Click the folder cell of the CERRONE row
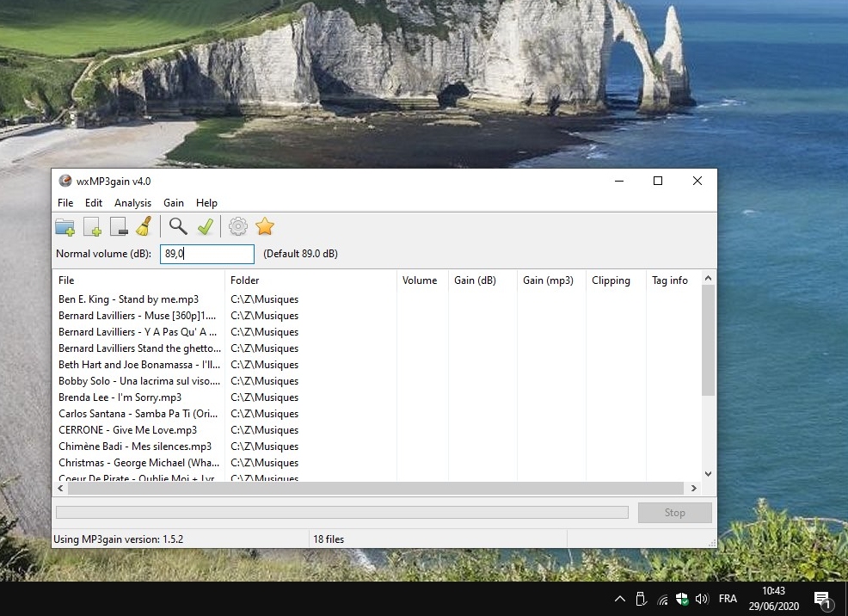This screenshot has height=616, width=848. (x=264, y=430)
